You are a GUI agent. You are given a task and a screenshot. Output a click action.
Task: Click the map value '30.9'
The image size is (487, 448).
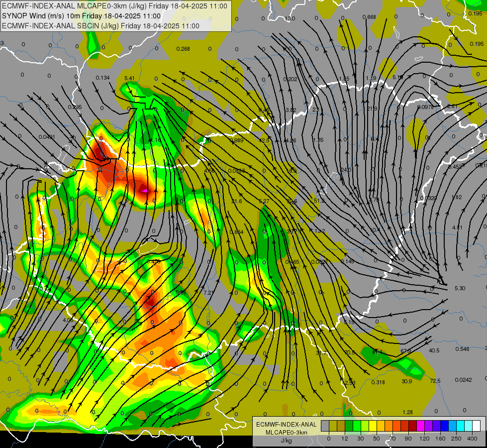pos(407,381)
